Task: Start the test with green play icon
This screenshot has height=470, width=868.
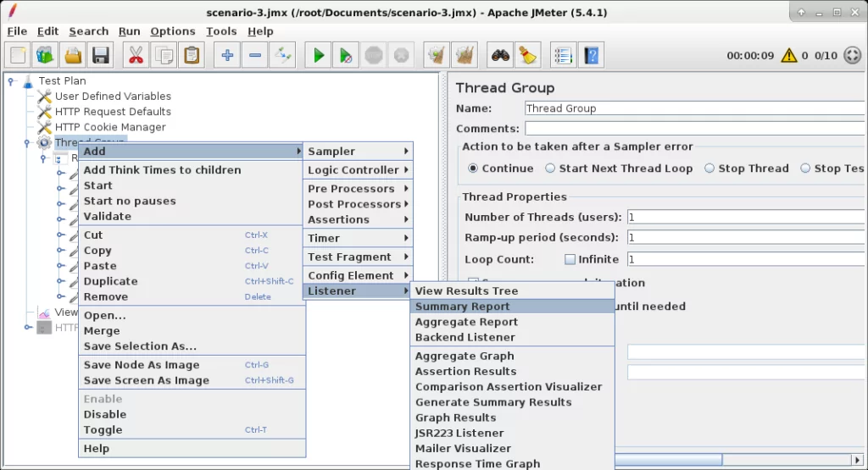Action: click(319, 55)
